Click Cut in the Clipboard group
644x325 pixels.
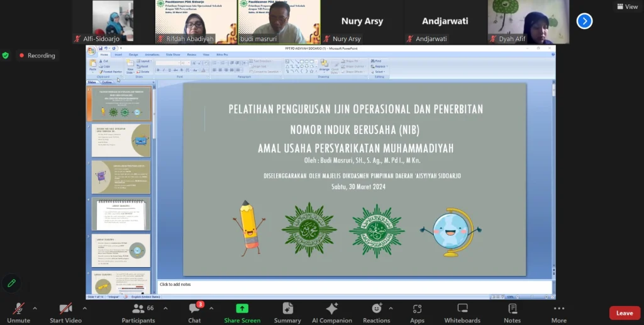(104, 61)
